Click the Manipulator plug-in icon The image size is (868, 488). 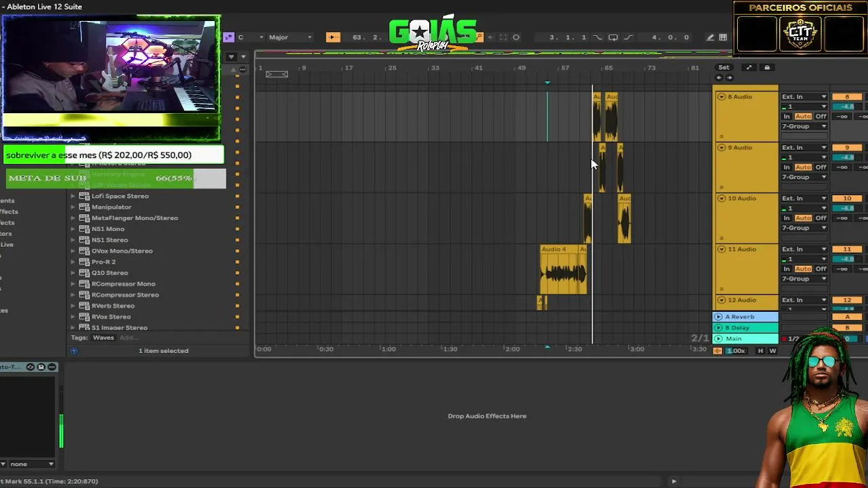[x=84, y=207]
